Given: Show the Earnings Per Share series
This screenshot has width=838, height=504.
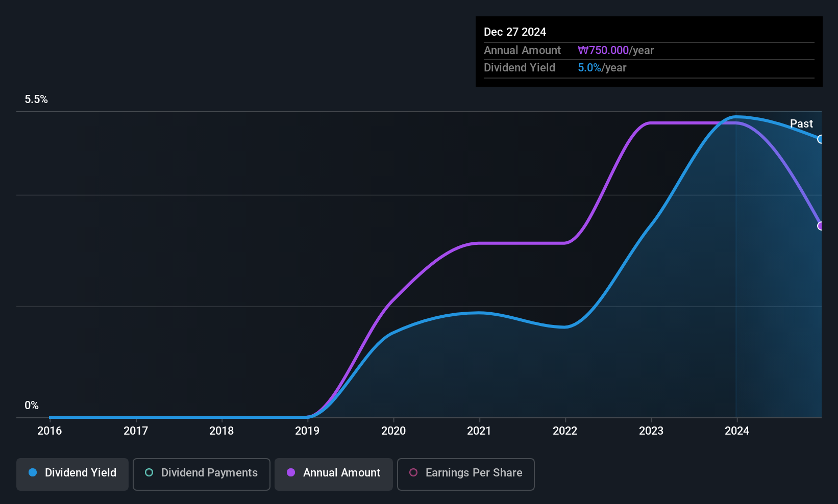Looking at the screenshot, I should tap(466, 474).
